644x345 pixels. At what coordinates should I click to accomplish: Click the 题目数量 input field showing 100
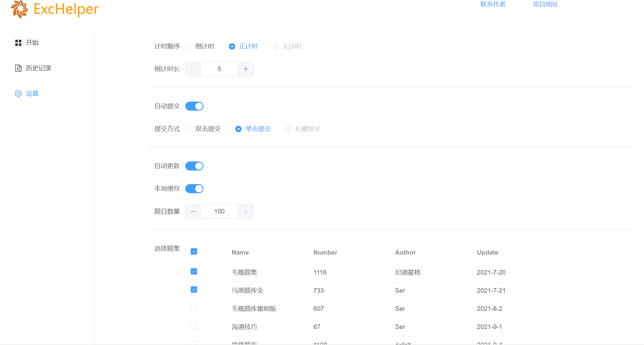[x=219, y=211]
